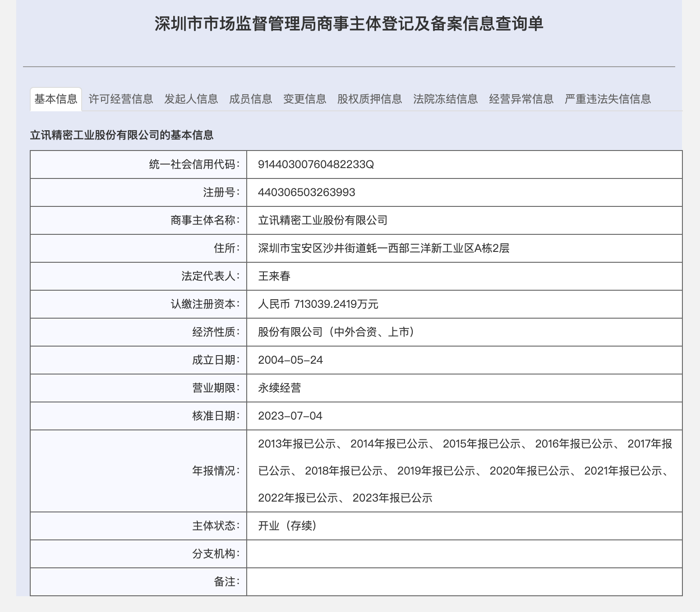This screenshot has height=612, width=700.
Task: Click the 经济性质 label
Action: click(216, 332)
